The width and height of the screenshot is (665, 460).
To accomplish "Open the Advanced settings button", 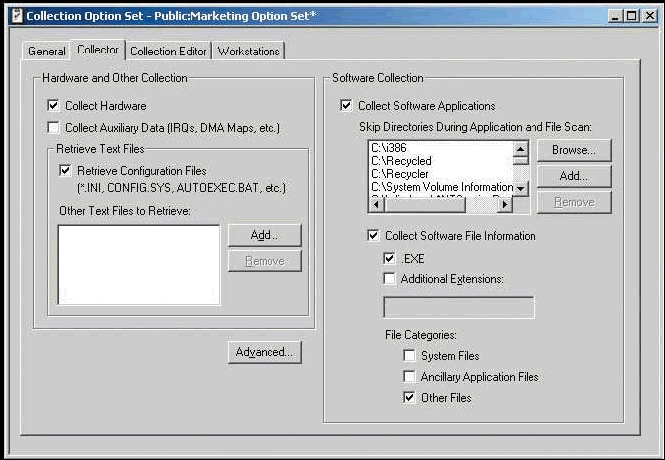I will tap(265, 352).
